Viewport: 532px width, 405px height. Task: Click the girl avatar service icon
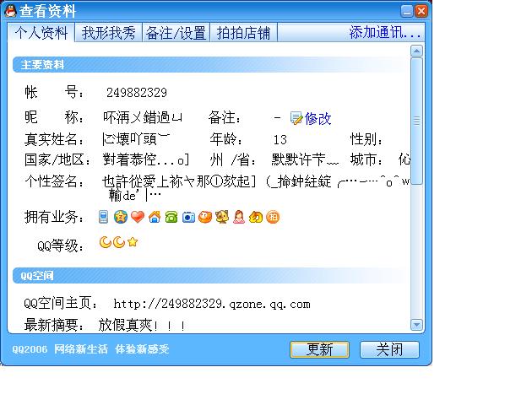click(x=239, y=217)
